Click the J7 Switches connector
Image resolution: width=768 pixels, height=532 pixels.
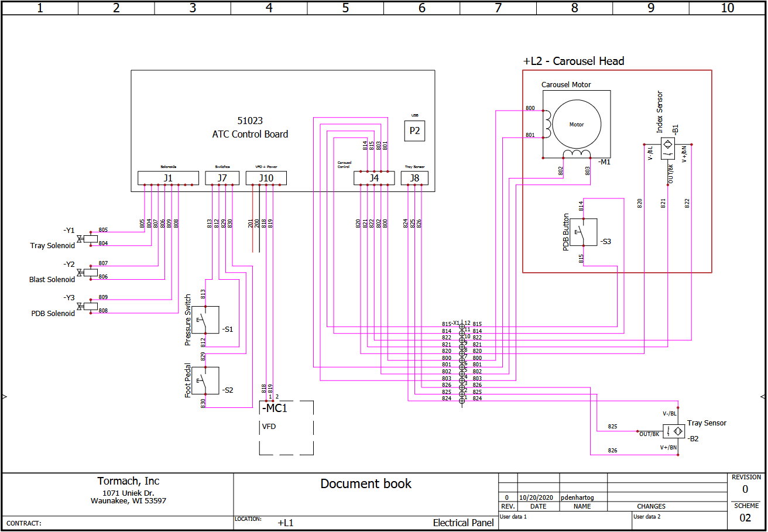[x=222, y=178]
